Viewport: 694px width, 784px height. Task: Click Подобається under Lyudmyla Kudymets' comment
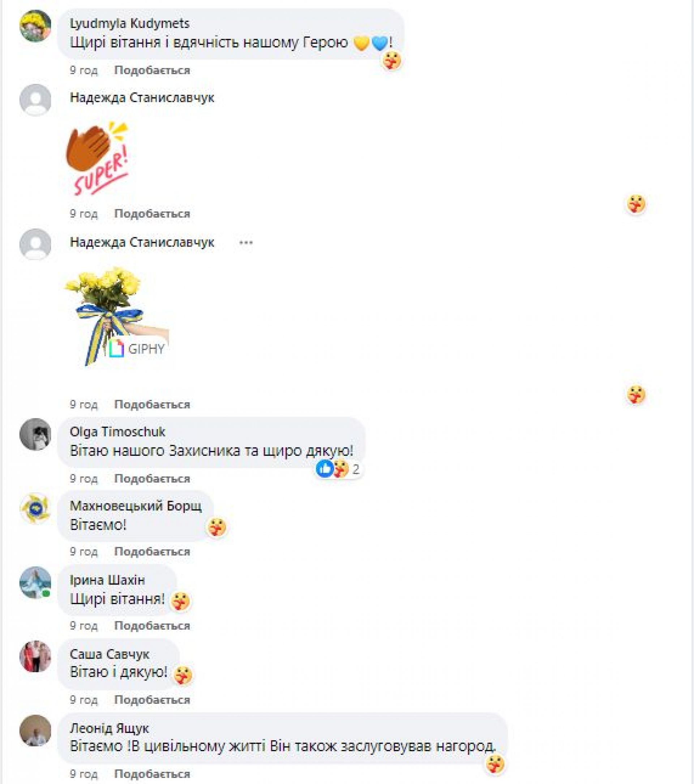[152, 70]
